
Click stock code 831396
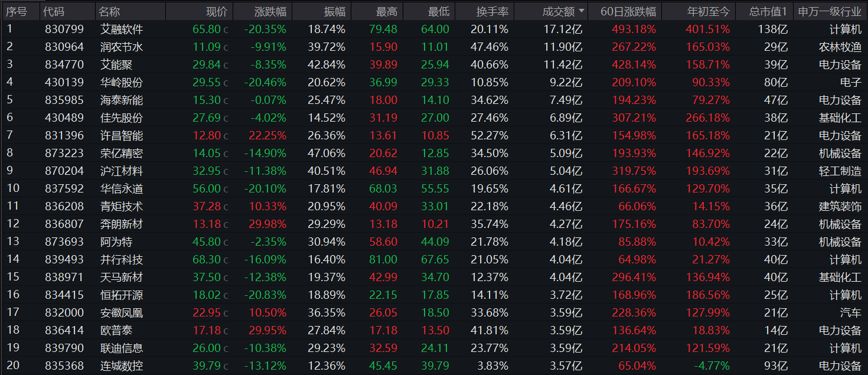point(64,135)
